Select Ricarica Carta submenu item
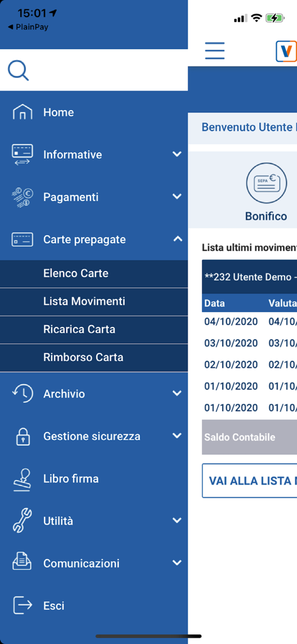The width and height of the screenshot is (297, 644). (94, 330)
